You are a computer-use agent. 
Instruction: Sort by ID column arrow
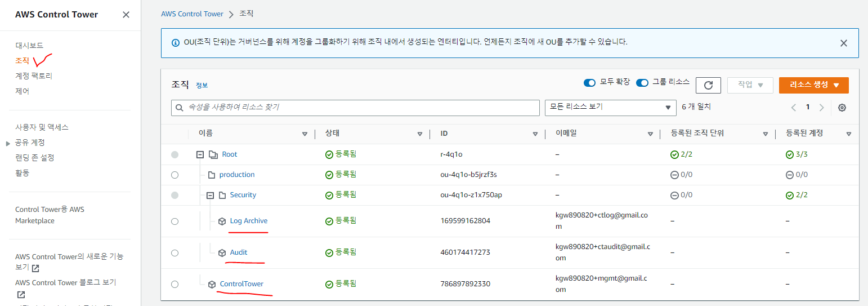(535, 134)
